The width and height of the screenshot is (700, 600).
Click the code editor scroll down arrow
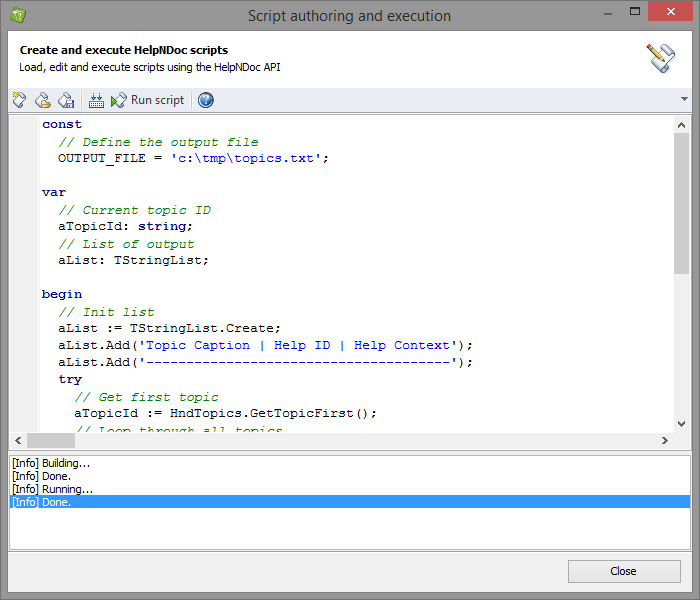tap(681, 424)
